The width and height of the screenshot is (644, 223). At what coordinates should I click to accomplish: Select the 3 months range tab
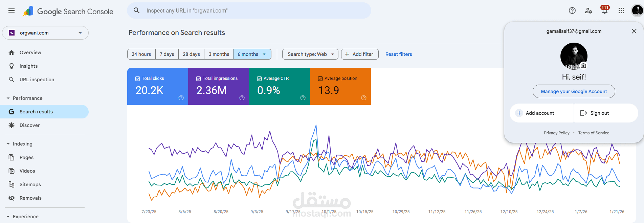click(x=219, y=54)
